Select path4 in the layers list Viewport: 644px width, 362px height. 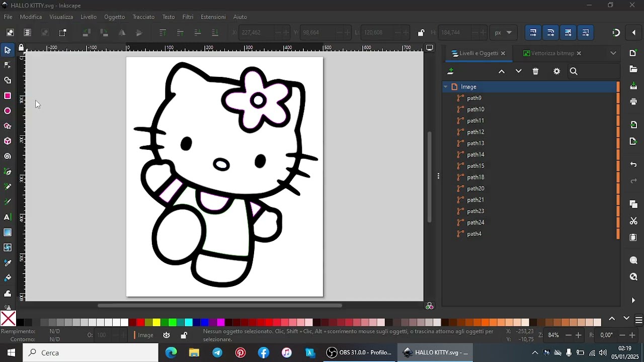530,234
